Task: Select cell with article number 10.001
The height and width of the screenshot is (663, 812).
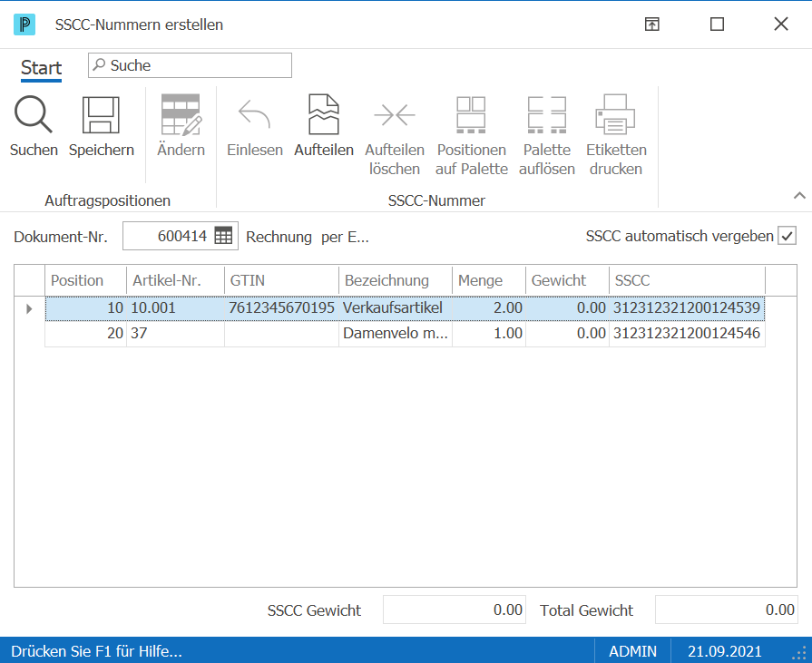Action: (x=175, y=308)
